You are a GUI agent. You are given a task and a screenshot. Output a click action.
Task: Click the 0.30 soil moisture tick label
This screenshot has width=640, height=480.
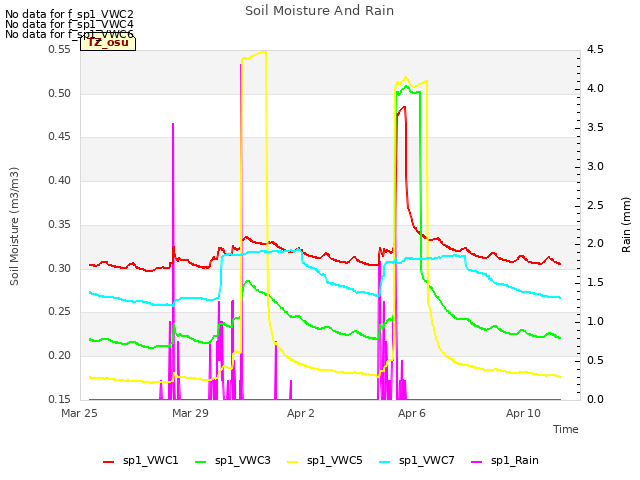pos(59,269)
